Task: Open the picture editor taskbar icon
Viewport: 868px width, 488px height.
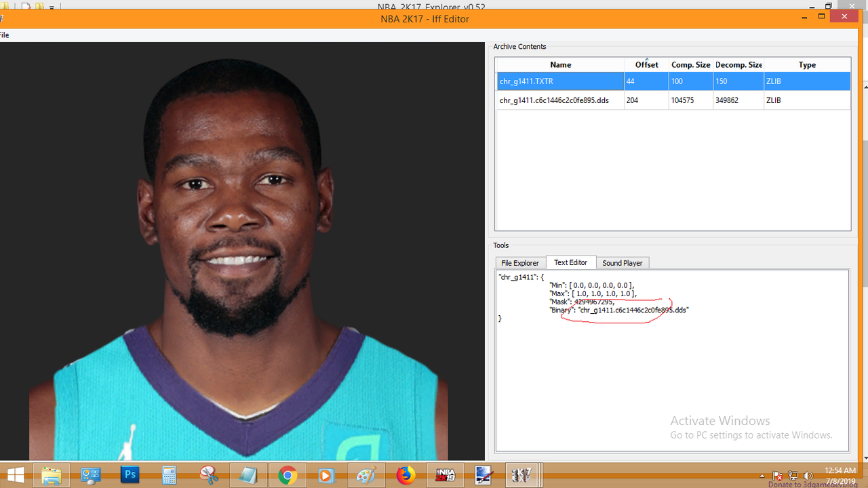Action: pyautogui.click(x=484, y=475)
